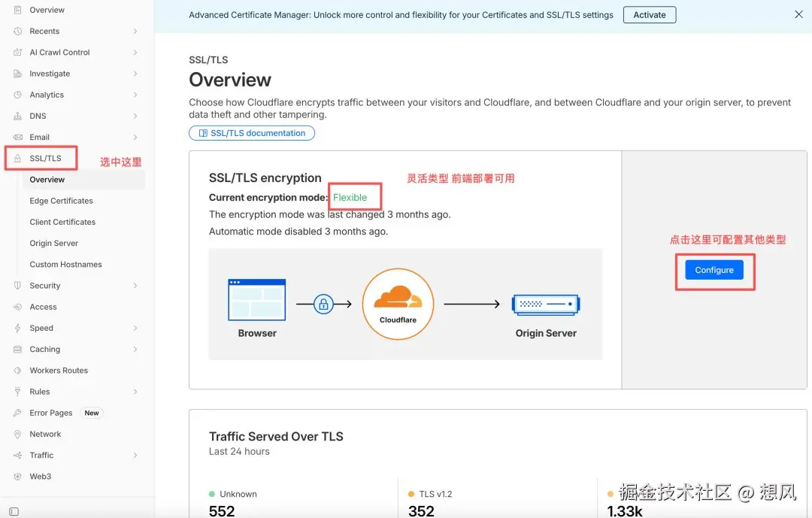Click the Workers Routes icon

17,371
